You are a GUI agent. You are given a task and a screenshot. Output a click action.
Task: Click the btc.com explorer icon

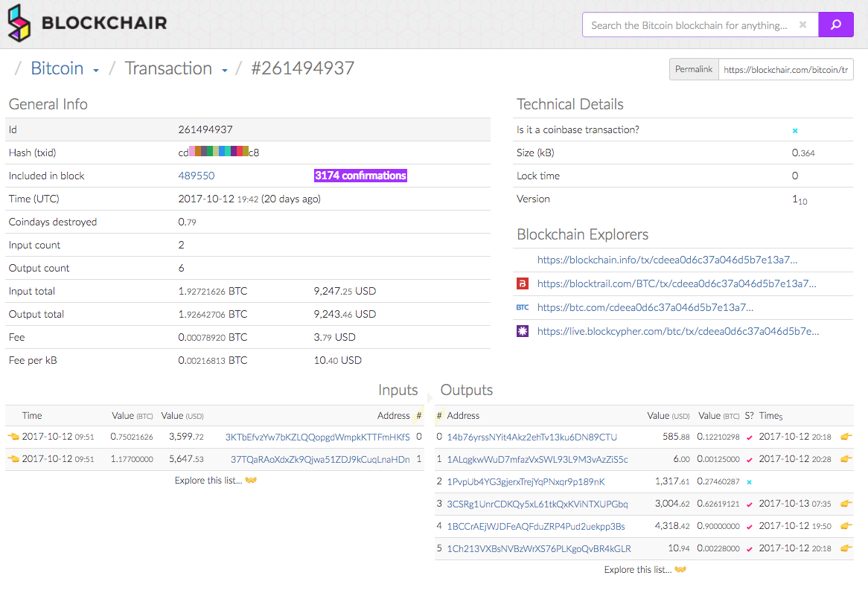523,307
